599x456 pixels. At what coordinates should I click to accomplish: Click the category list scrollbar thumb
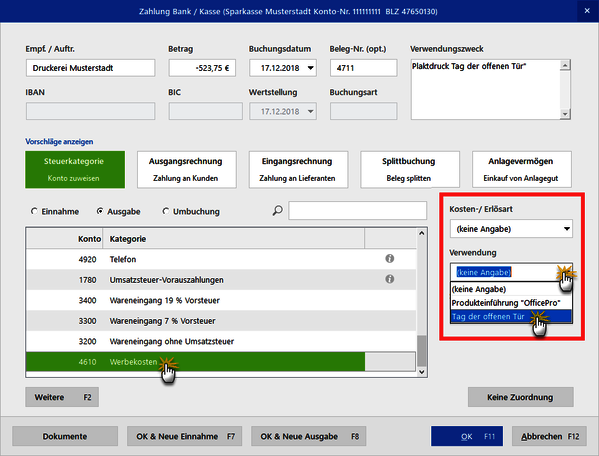pyautogui.click(x=421, y=351)
